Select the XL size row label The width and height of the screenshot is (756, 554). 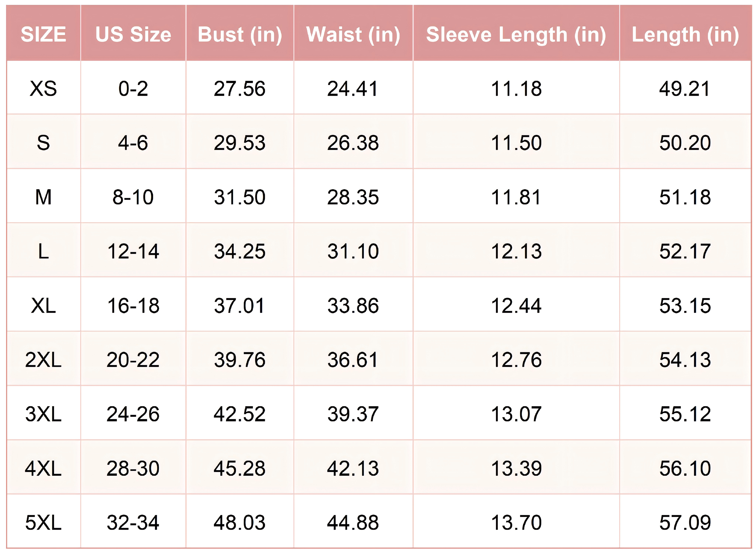pyautogui.click(x=43, y=305)
